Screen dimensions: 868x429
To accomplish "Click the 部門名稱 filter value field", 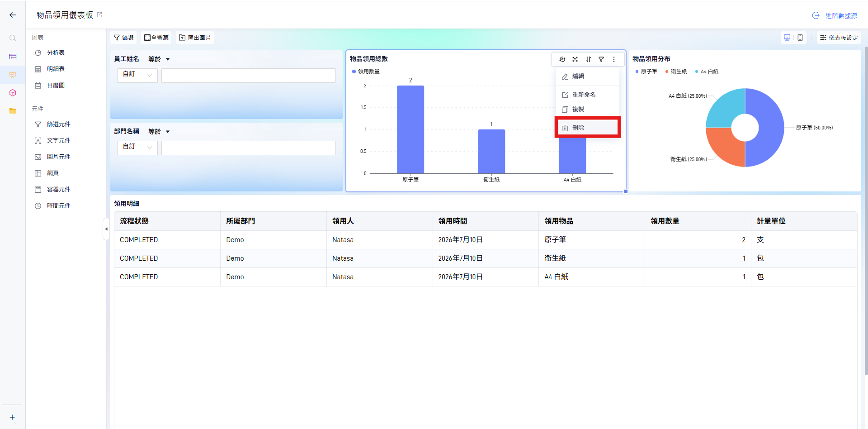I will 249,148.
